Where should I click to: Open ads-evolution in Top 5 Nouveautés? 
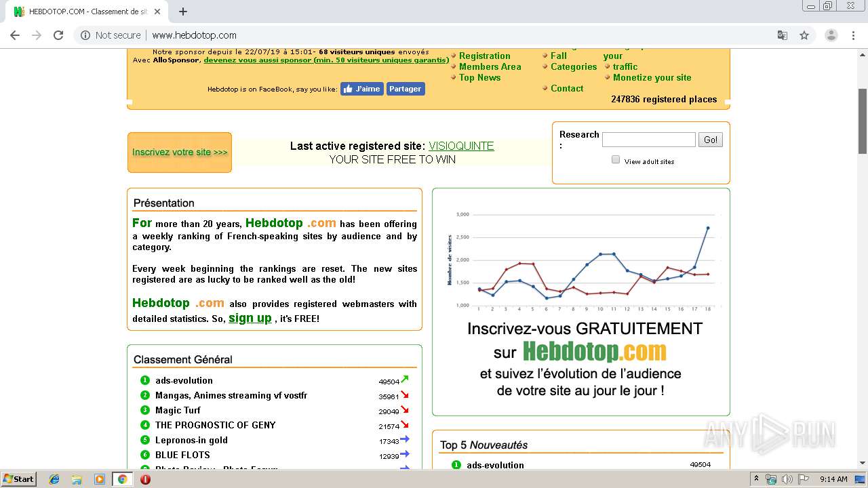[x=495, y=465]
